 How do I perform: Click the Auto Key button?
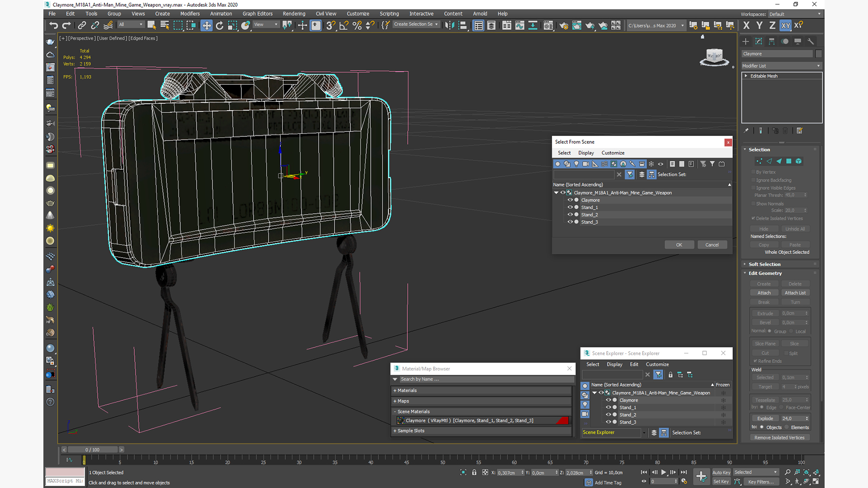click(x=721, y=473)
